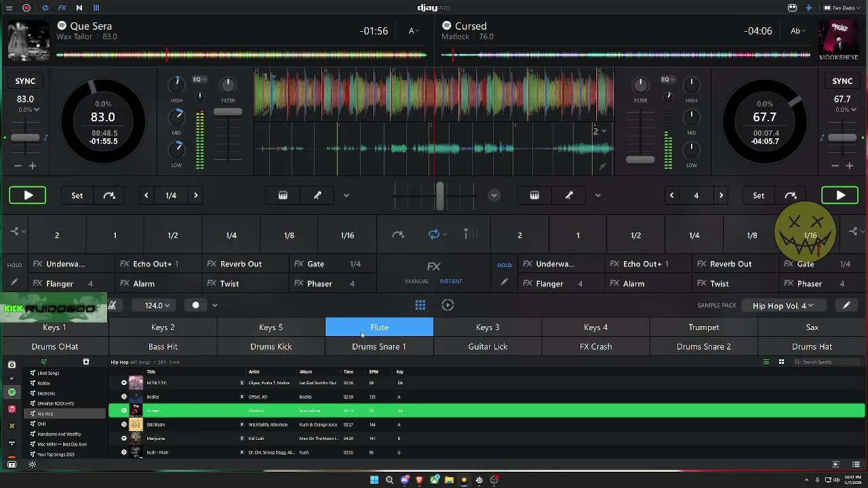Screen dimensions: 868x488
Task: Select right deck 2 beat loop pad
Action: coord(519,235)
